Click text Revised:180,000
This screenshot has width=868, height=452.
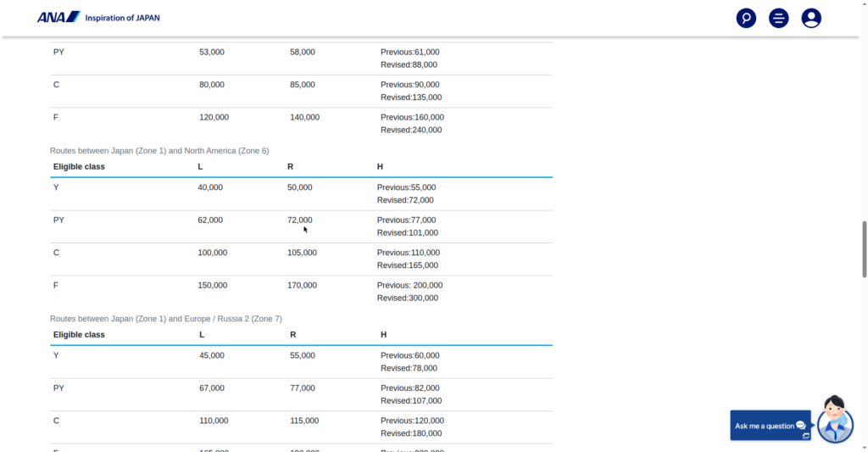(x=411, y=433)
